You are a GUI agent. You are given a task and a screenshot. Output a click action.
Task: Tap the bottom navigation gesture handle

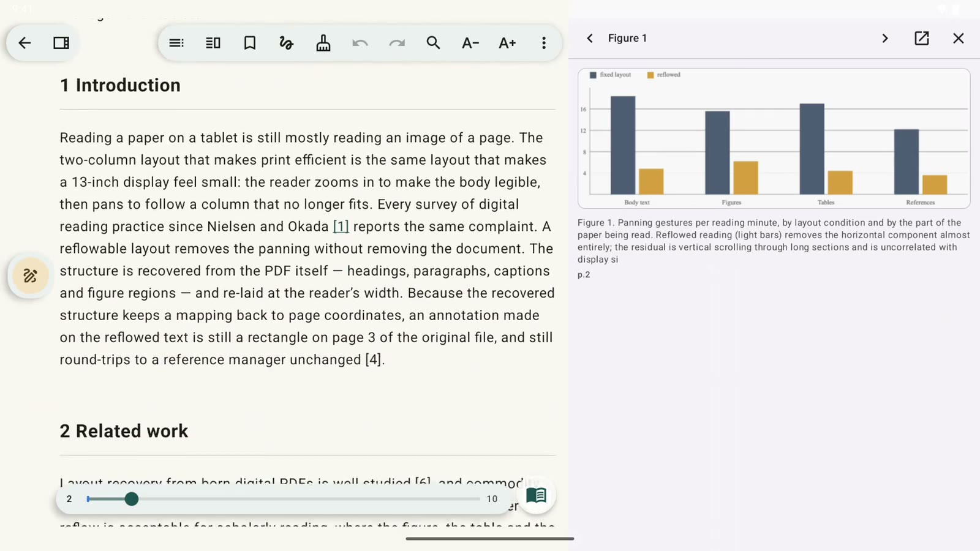490,539
